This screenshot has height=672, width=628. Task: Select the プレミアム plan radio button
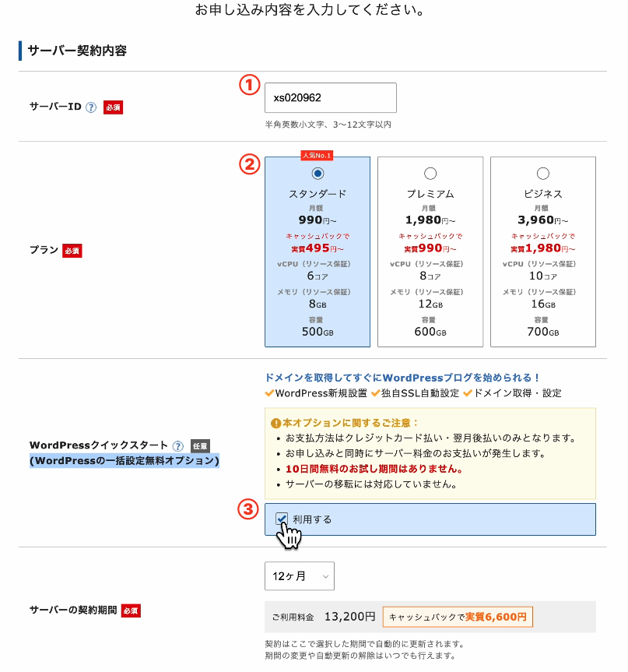tap(430, 174)
